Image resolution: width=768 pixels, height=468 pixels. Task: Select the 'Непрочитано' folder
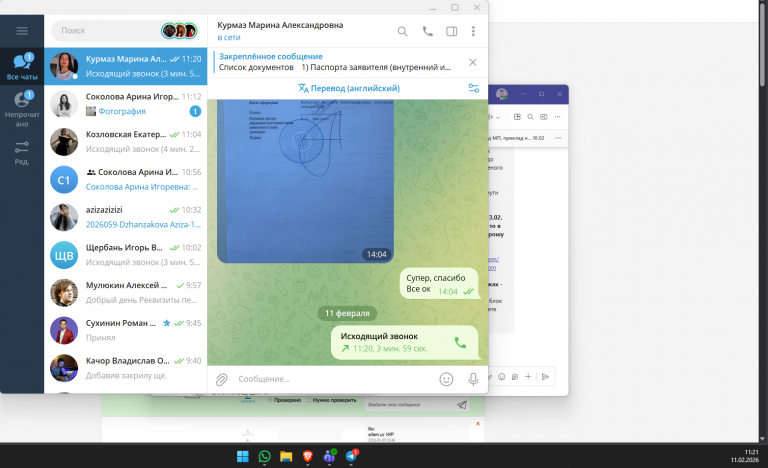[x=22, y=109]
